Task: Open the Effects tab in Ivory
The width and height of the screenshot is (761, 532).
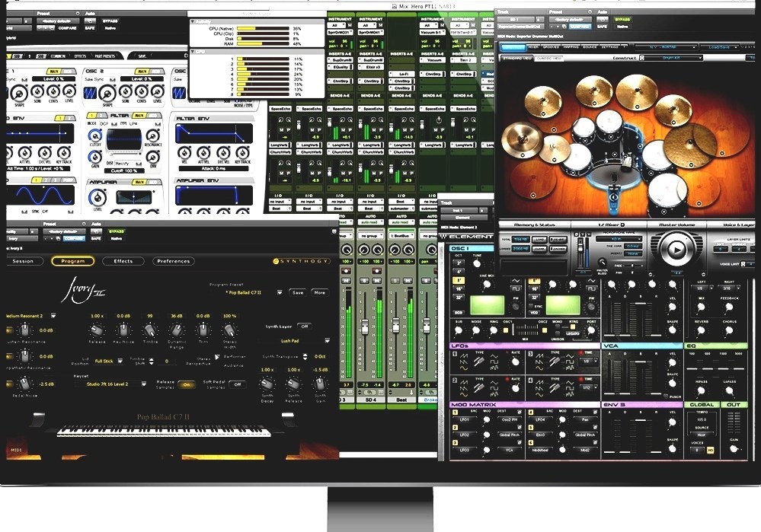Action: [123, 261]
